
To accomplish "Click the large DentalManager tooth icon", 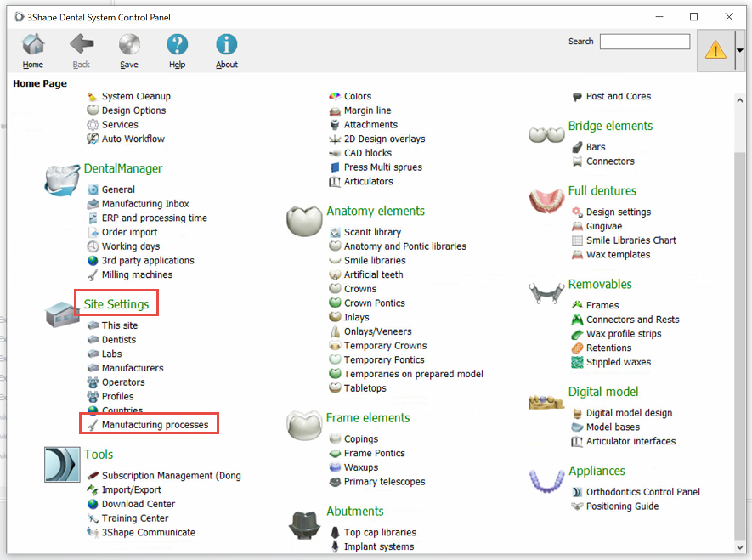I will point(62,180).
